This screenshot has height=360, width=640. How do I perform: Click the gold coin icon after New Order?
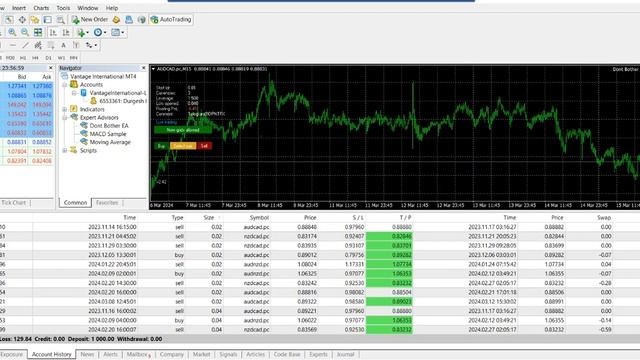[116, 19]
